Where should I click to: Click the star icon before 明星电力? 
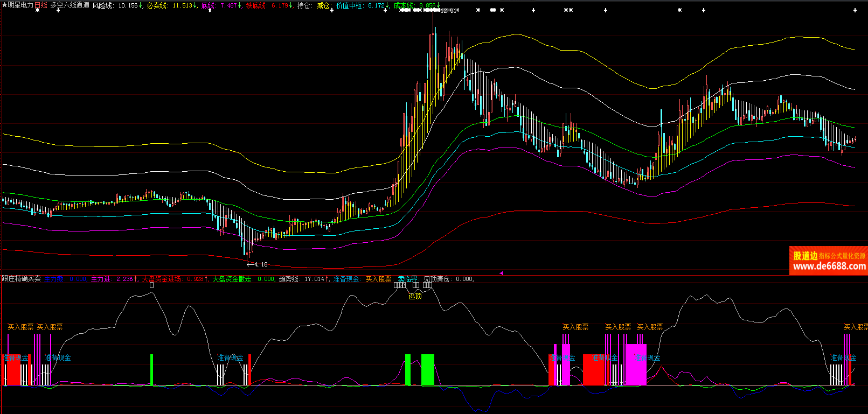(4, 5)
